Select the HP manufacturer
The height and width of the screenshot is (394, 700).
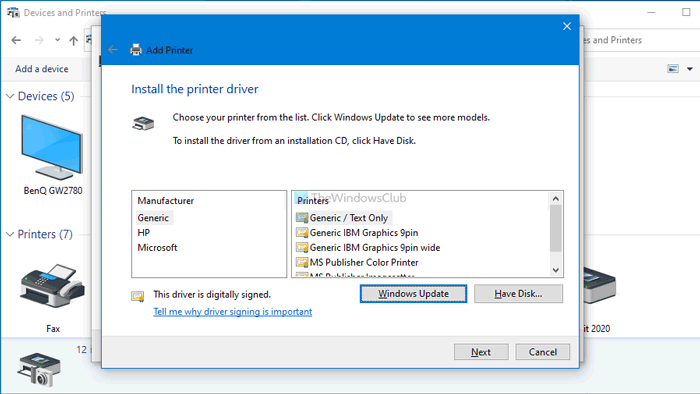144,232
